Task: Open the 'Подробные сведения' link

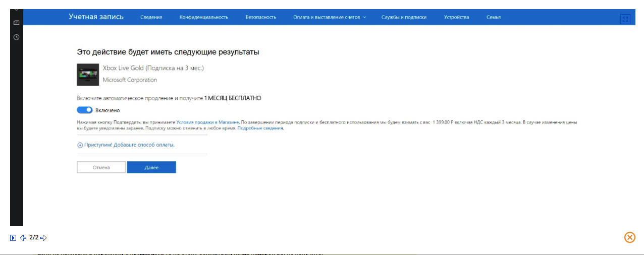Action: pos(260,128)
